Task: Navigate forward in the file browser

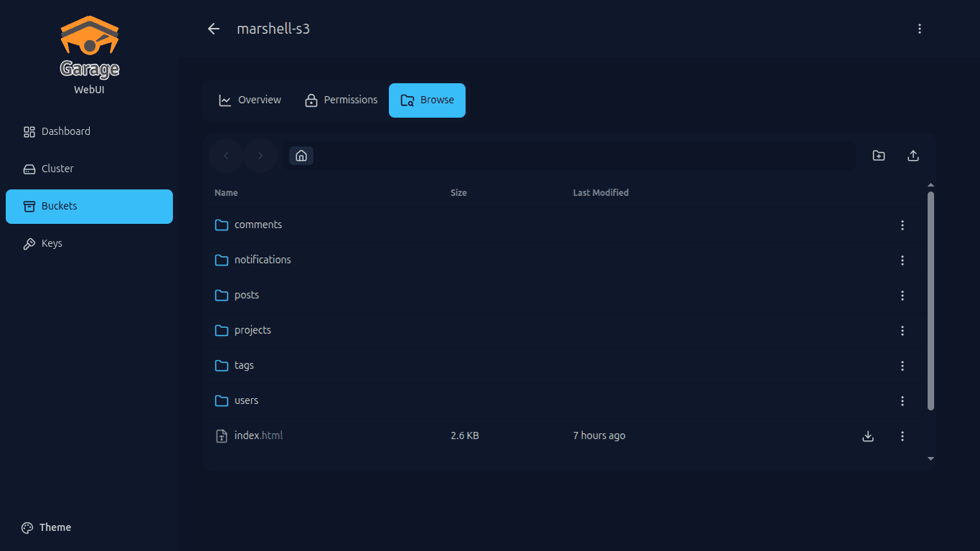Action: click(x=260, y=156)
